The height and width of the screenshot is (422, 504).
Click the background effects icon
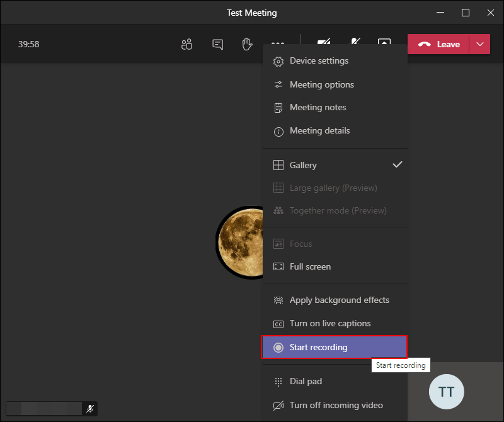[278, 300]
